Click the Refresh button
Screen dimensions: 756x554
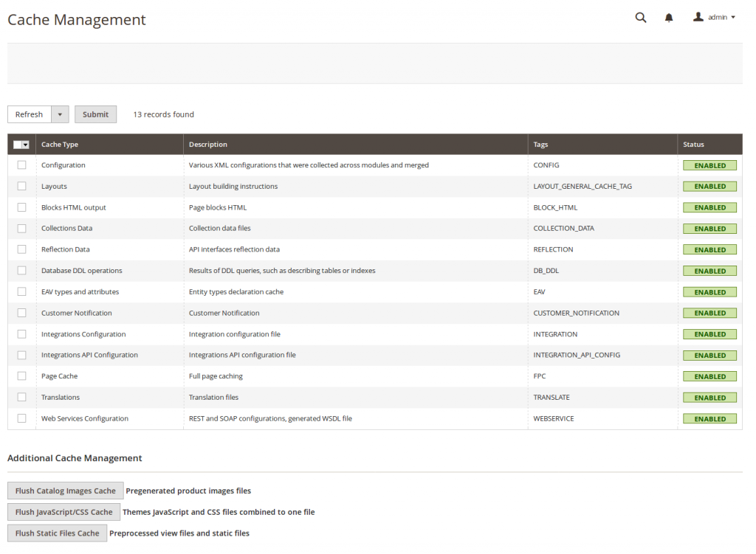(x=30, y=114)
